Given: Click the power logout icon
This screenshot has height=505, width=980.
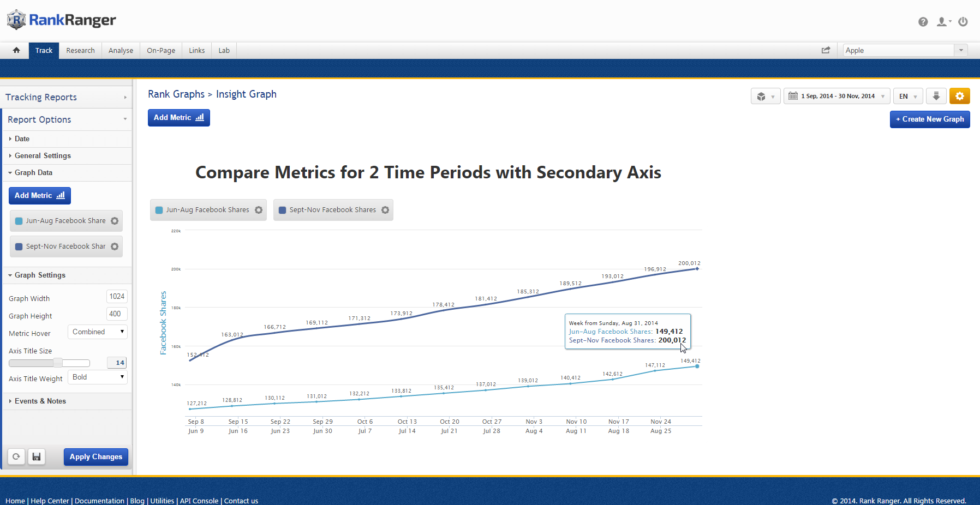Looking at the screenshot, I should [963, 22].
